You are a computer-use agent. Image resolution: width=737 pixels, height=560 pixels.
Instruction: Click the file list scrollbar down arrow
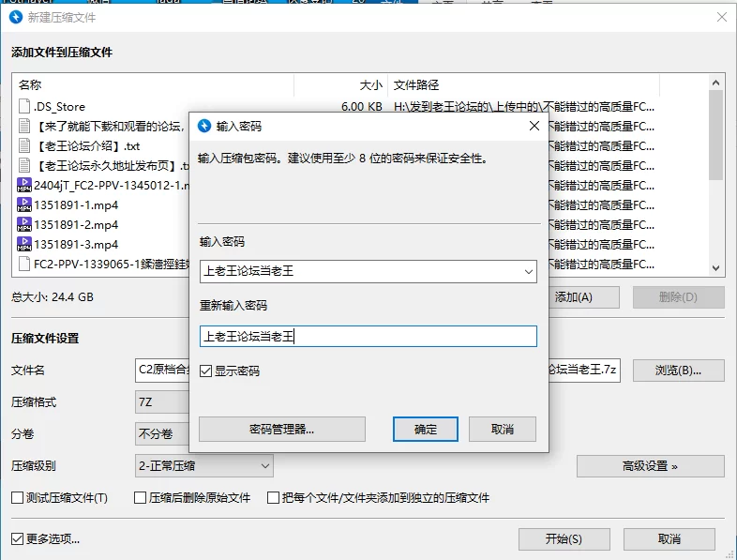coord(715,268)
